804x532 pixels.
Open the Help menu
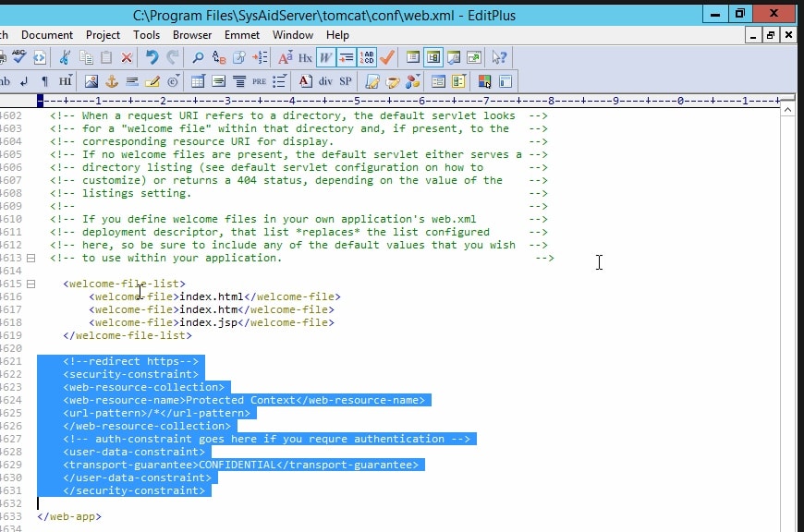tap(337, 35)
